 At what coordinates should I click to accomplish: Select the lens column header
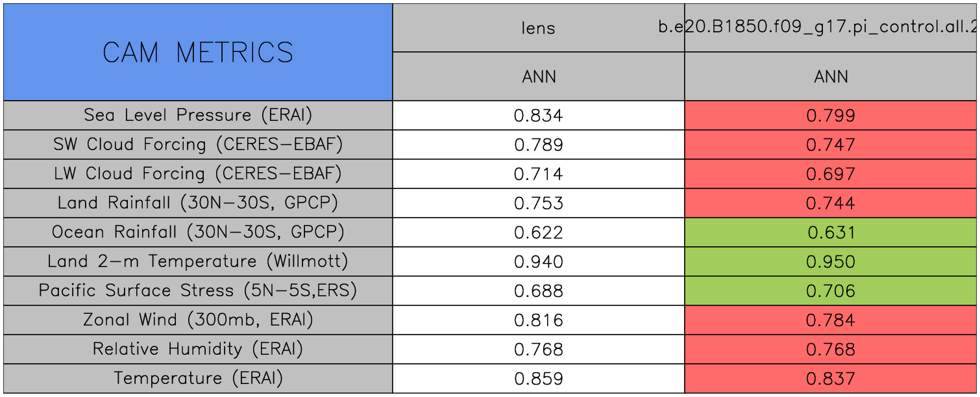[539, 28]
